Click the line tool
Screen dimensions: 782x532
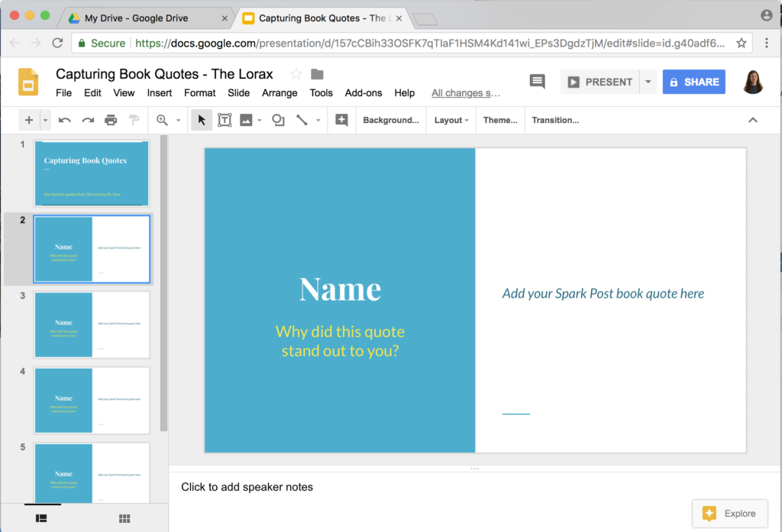point(301,120)
